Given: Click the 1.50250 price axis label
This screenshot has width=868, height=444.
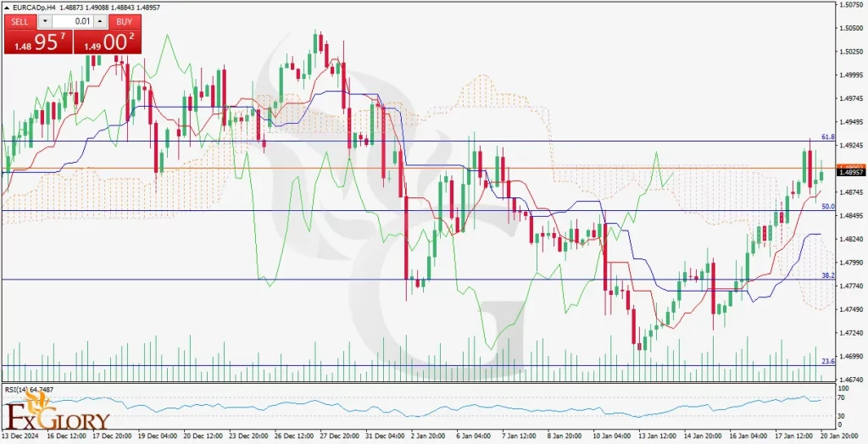Looking at the screenshot, I should [x=853, y=52].
